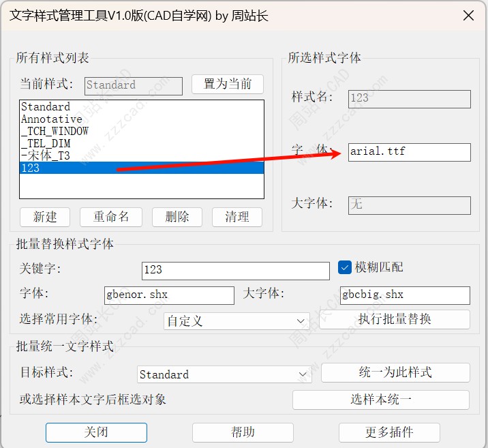Image resolution: width=488 pixels, height=448 pixels.
Task: Expand the 目标样式 dropdown
Action: (224, 374)
